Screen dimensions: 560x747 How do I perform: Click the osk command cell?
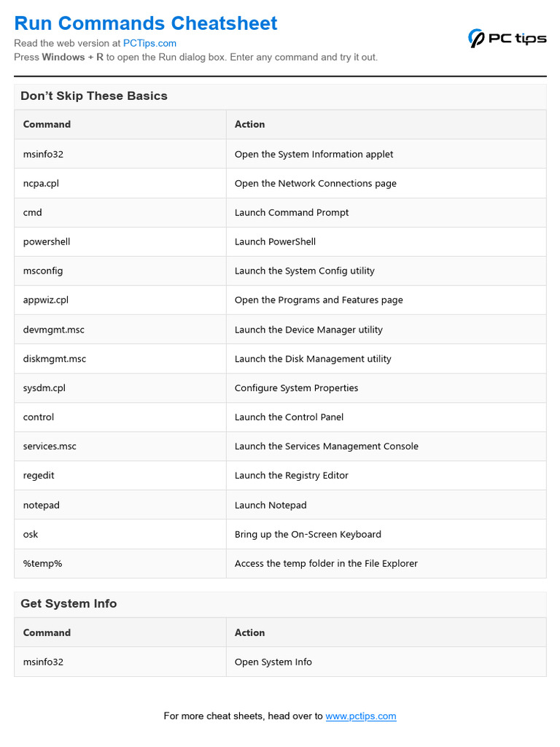(x=31, y=534)
